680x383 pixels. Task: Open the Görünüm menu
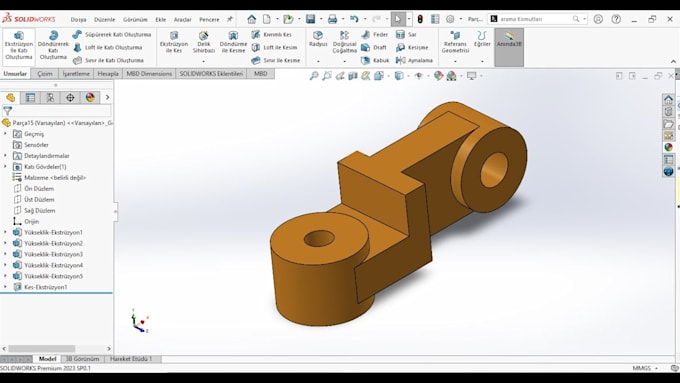pyautogui.click(x=135, y=20)
